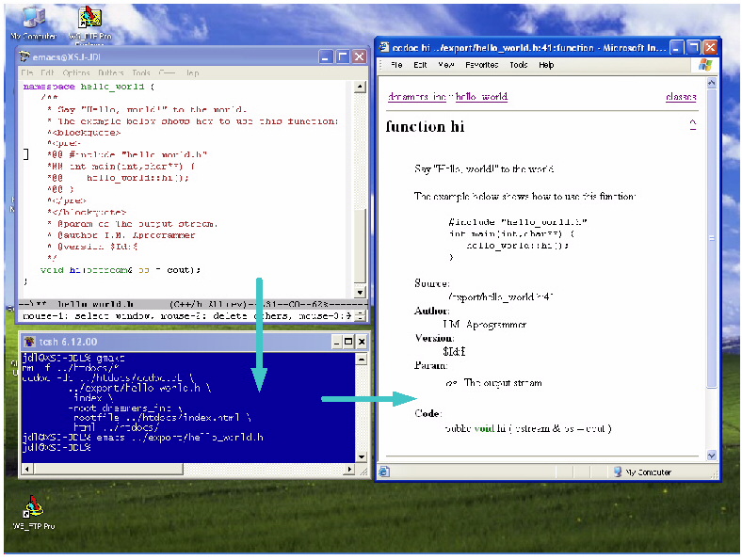The height and width of the screenshot is (560, 742).
Task: Open Tools menu in Internet Explorer
Action: 518,65
